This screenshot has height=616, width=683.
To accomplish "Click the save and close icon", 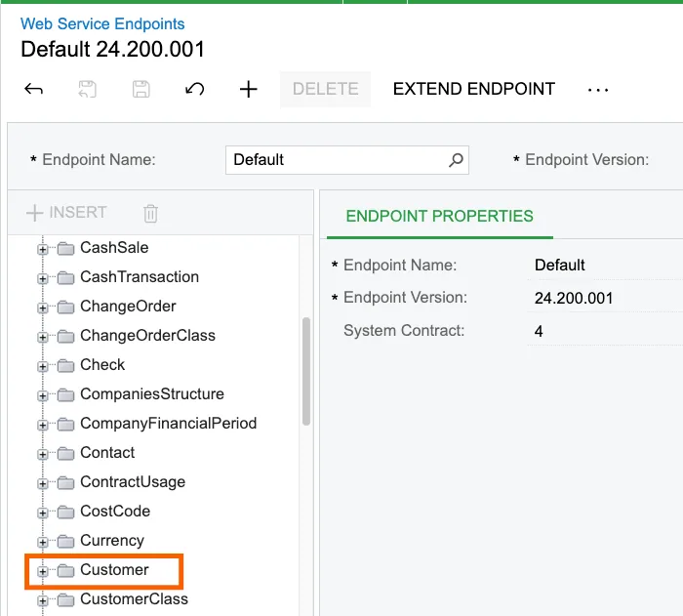I will 87,90.
